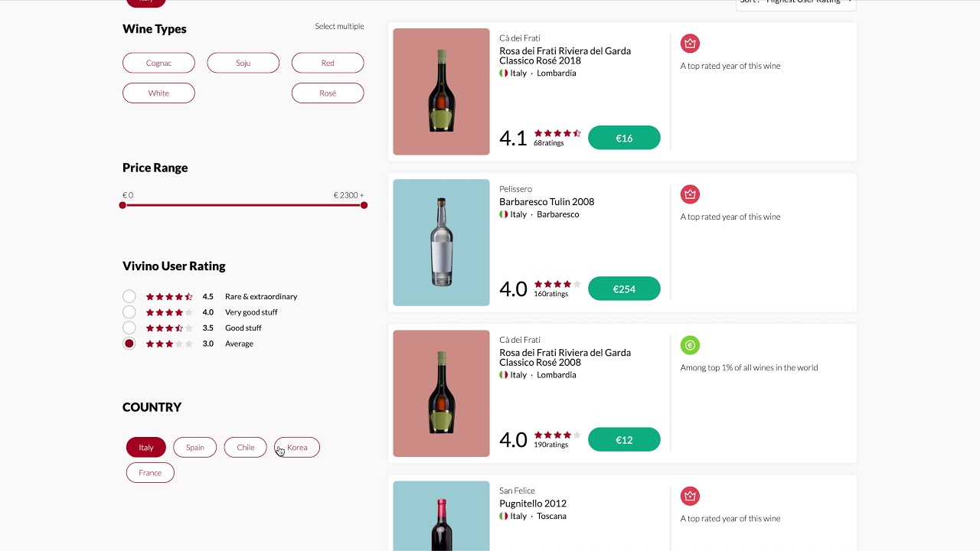
Task: Open the Sort dropdown at top
Action: 796,2
